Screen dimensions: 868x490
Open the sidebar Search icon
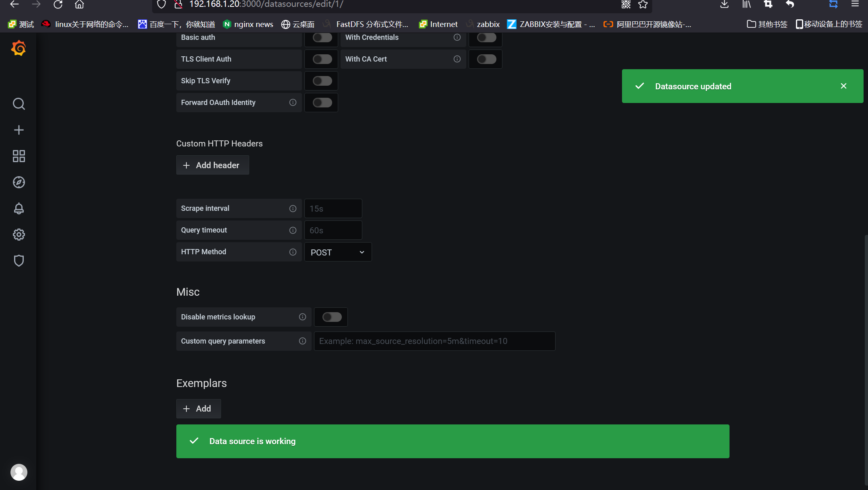pyautogui.click(x=19, y=104)
